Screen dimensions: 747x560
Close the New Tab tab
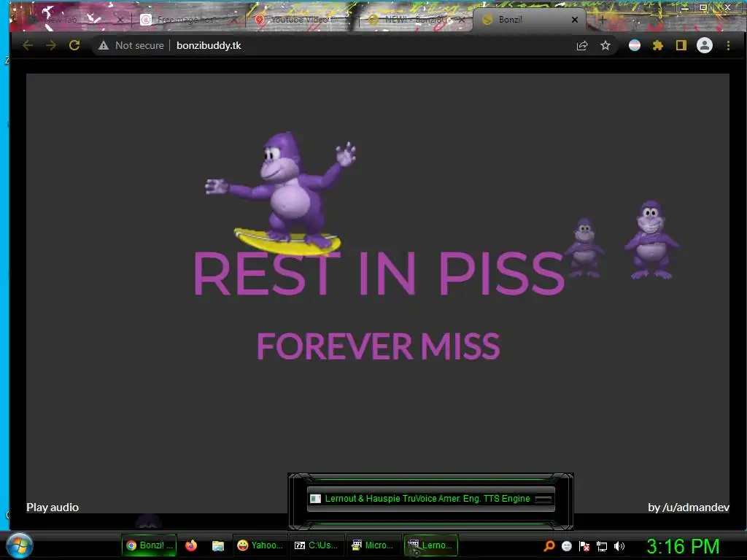[120, 20]
